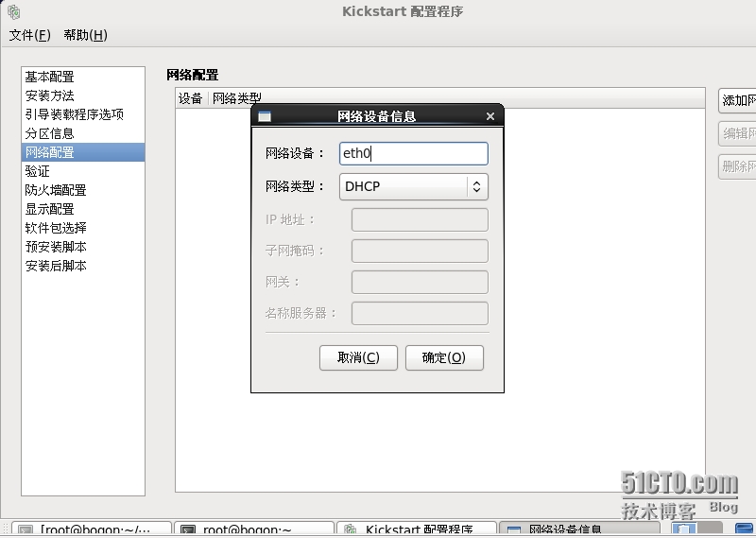The width and height of the screenshot is (756, 538).
Task: Open the 网络类型 DHCP dropdown
Action: tap(414, 186)
